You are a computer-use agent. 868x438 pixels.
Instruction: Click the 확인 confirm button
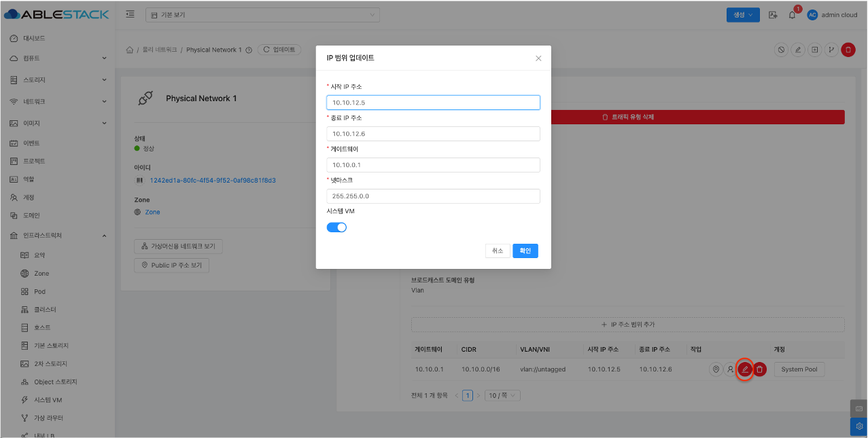525,251
